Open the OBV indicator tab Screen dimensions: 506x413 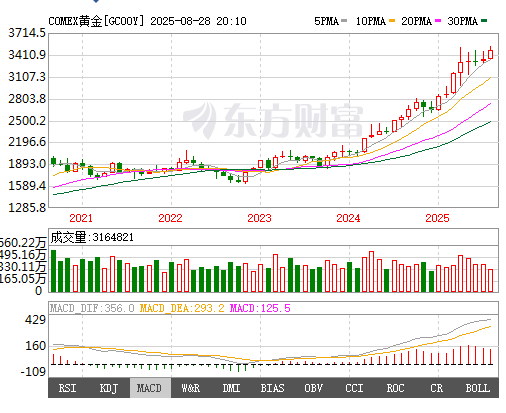pyautogui.click(x=313, y=388)
